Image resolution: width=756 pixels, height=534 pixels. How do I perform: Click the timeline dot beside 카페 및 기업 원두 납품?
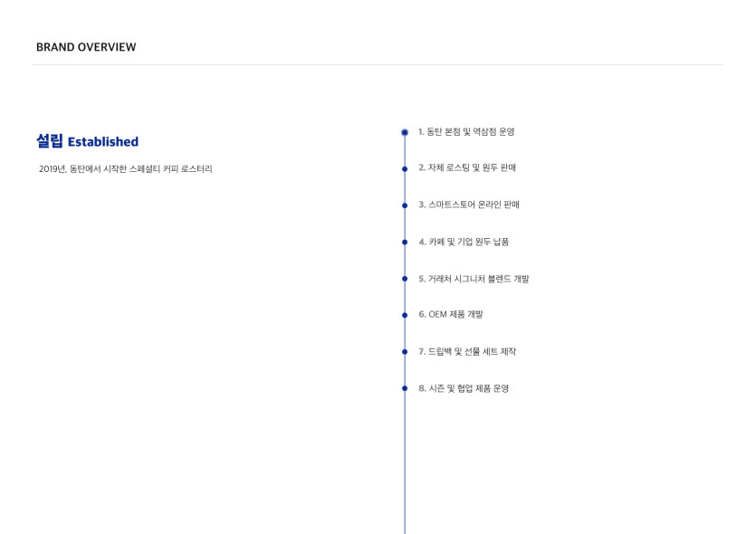pyautogui.click(x=405, y=242)
